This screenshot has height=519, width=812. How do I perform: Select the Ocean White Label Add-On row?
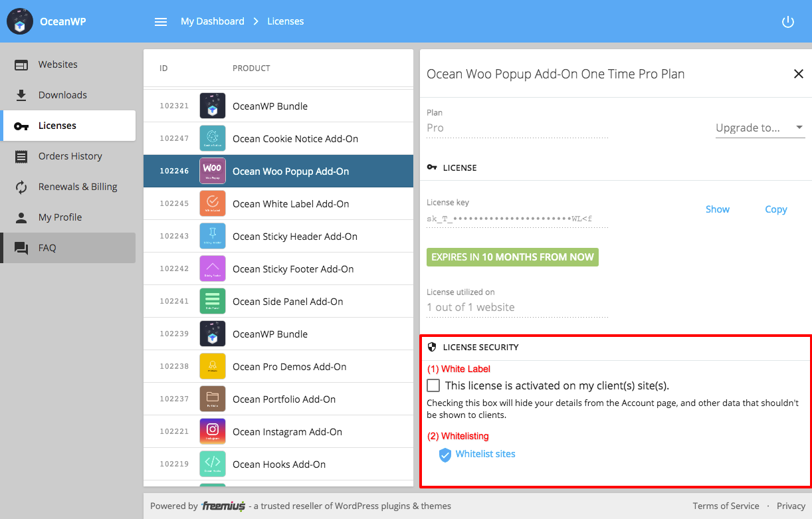click(290, 204)
